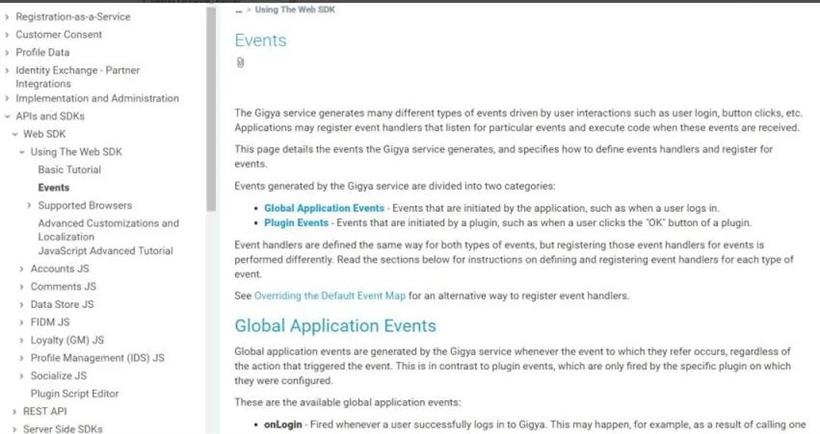Expand the Registration-as-a-Service tree node
Screen dimensions: 820x434
7,17
